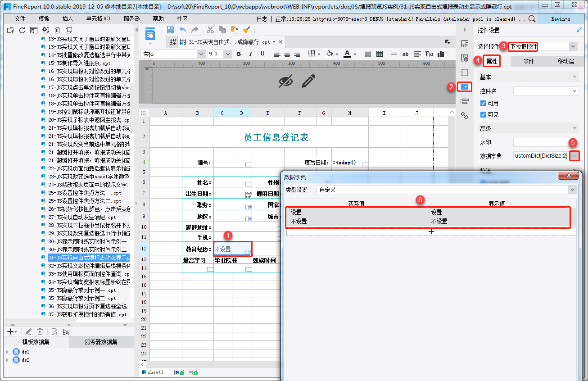The width and height of the screenshot is (588, 381).
Task: Open the hyperlink panel icon
Action: pyautogui.click(x=465, y=116)
